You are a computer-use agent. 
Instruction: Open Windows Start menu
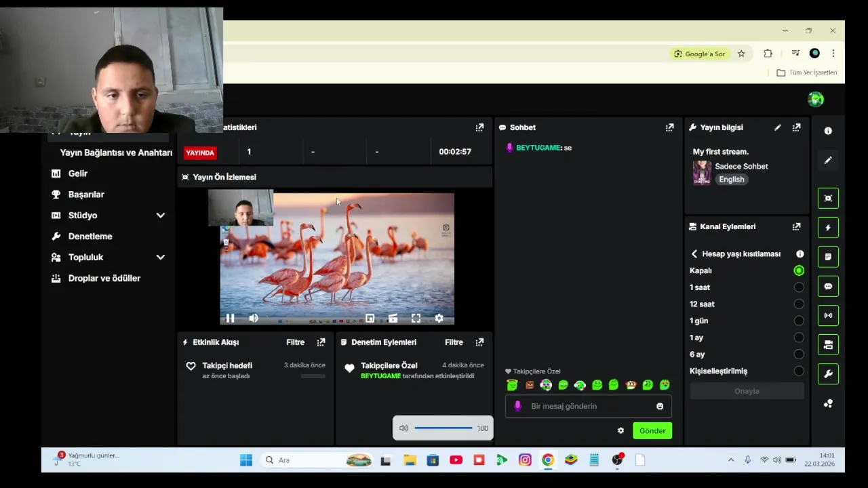[x=245, y=460]
